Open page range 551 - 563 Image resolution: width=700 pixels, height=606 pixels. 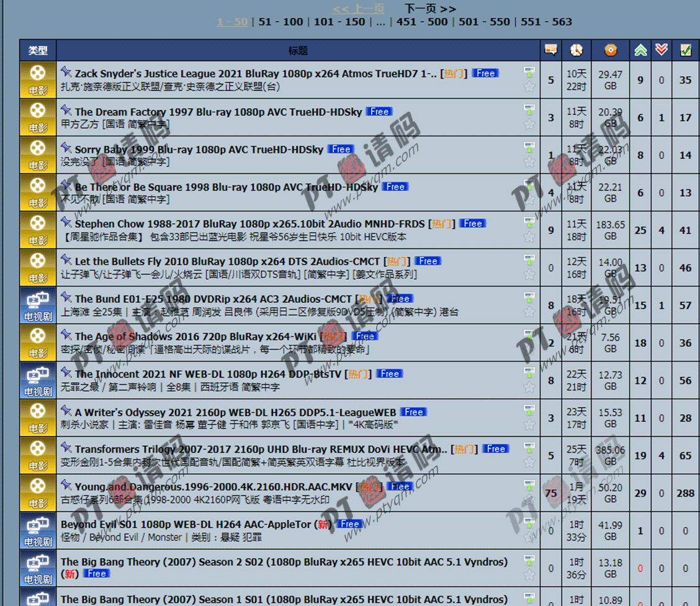pyautogui.click(x=547, y=22)
